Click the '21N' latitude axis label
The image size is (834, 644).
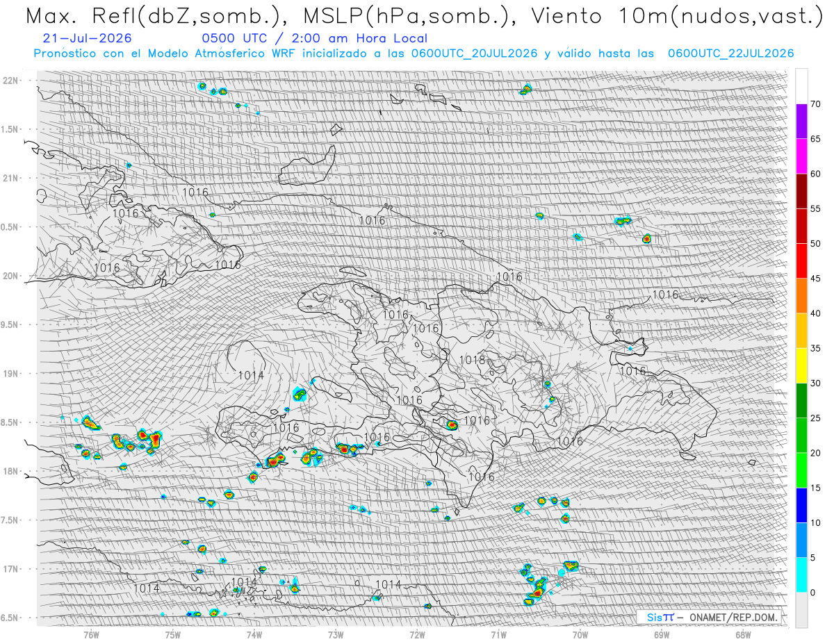(x=10, y=178)
